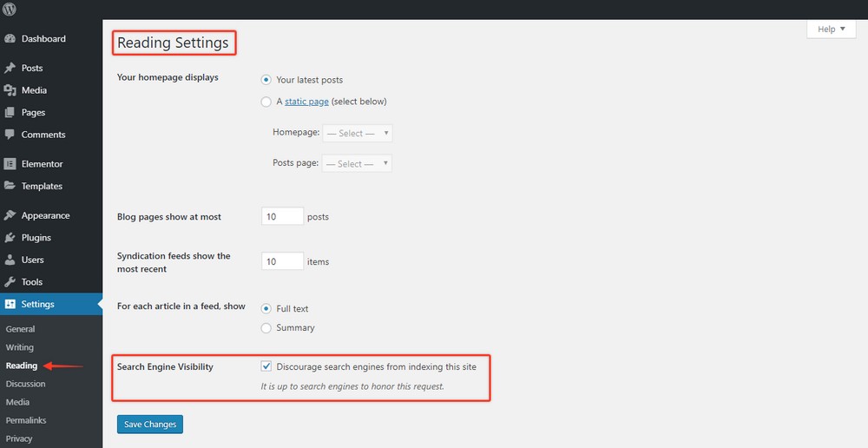Select the 'Your latest posts' radio button
The height and width of the screenshot is (448, 868).
click(x=266, y=80)
